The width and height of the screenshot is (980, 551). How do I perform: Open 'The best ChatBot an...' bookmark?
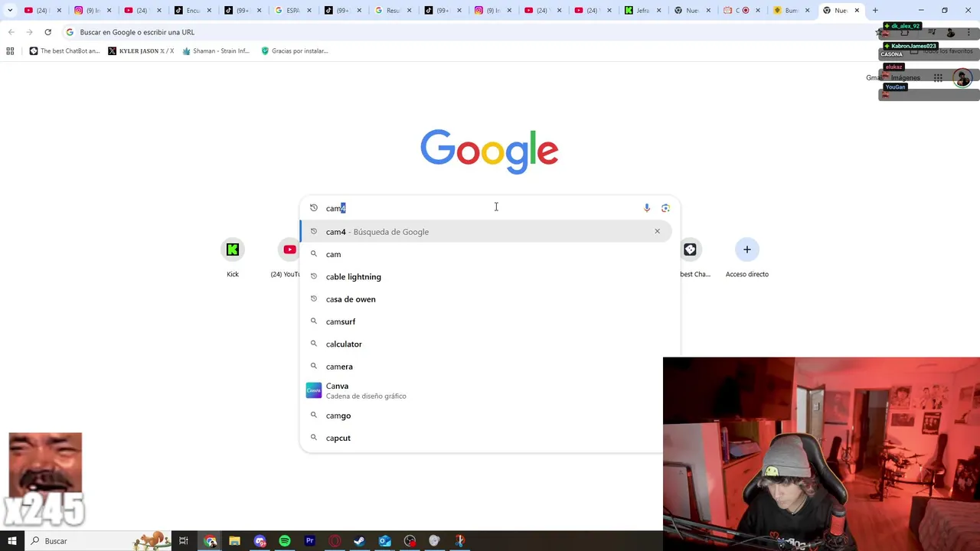pos(64,51)
